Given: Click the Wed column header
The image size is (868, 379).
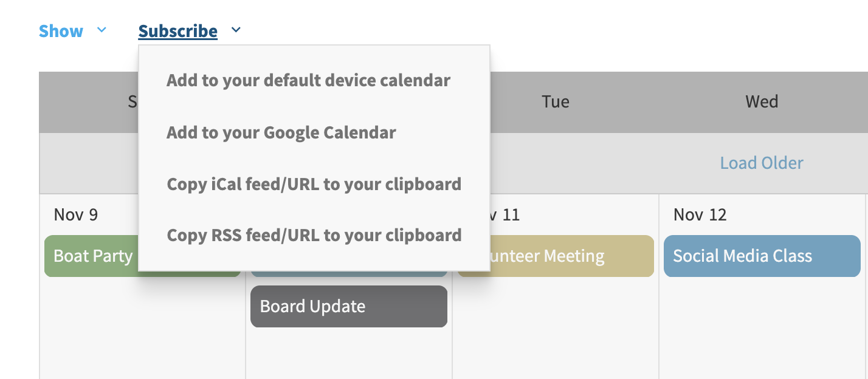Looking at the screenshot, I should click(762, 101).
